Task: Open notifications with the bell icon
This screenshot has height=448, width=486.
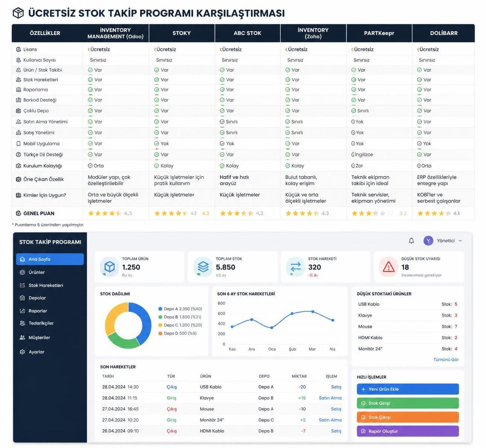Action: click(x=411, y=241)
